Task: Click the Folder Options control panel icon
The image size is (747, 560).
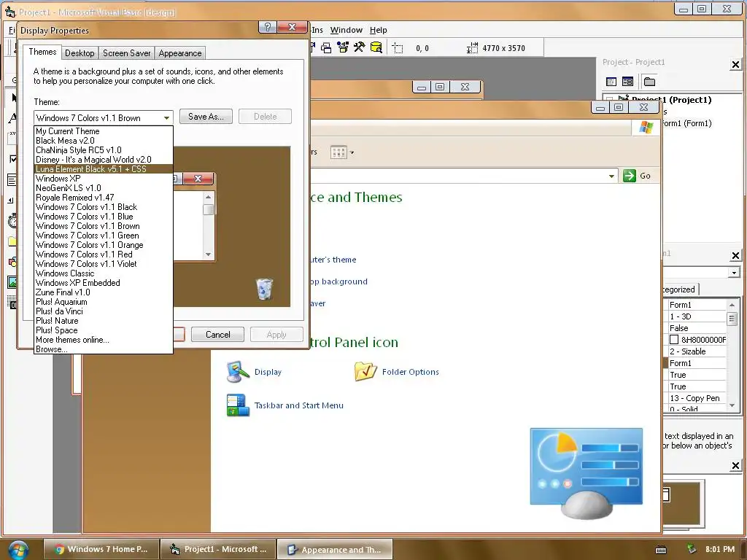Action: click(365, 371)
